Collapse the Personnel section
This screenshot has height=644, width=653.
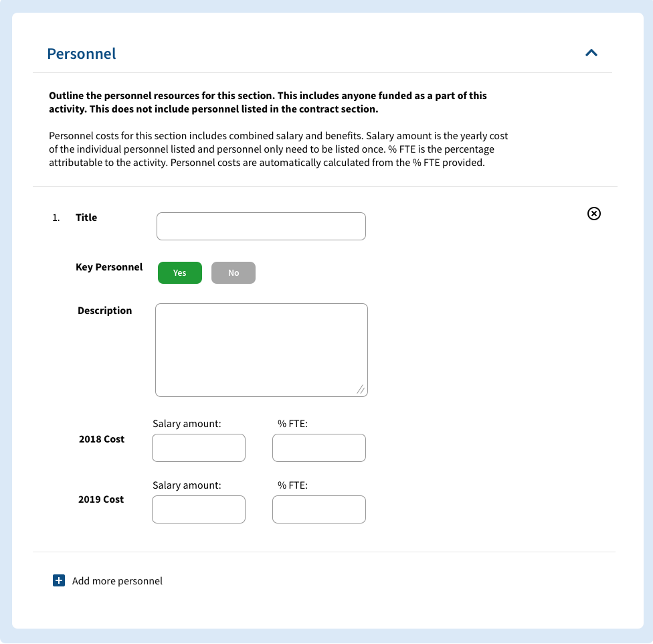click(x=591, y=52)
